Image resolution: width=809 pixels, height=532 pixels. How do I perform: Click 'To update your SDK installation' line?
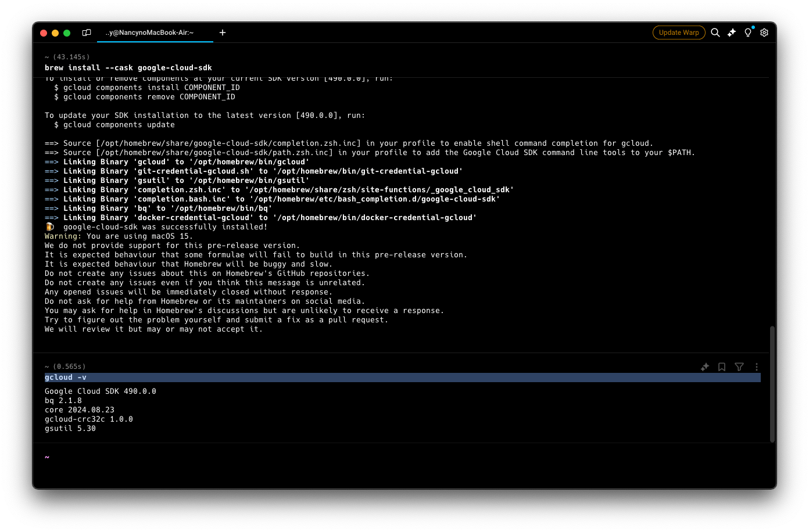tap(205, 116)
